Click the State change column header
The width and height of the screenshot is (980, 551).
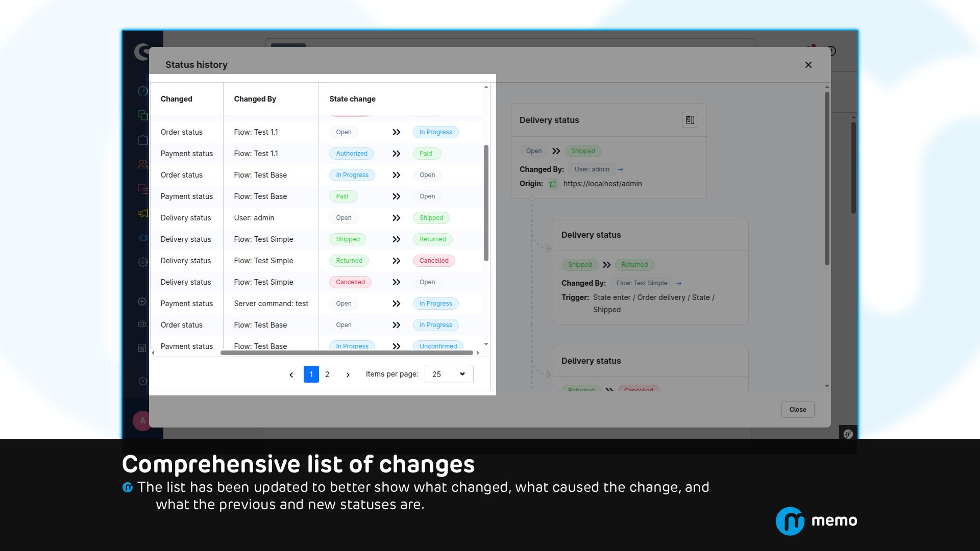point(352,99)
